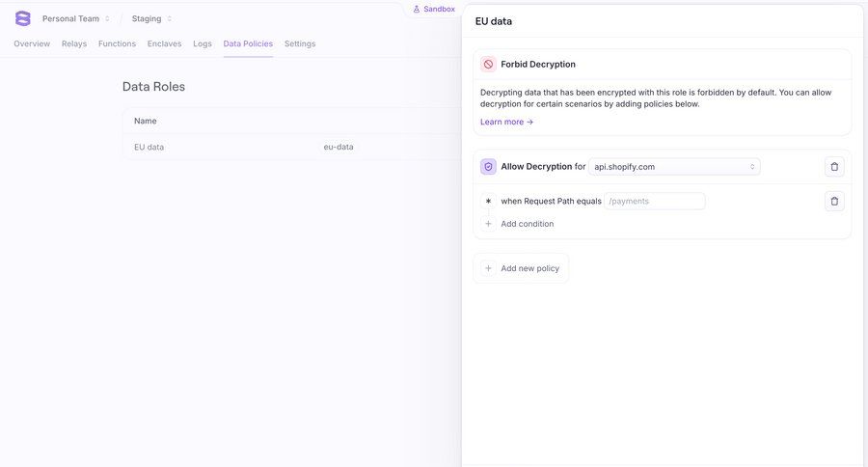Open the Functions tab
Screen dimensions: 868x467
[x=117, y=43]
